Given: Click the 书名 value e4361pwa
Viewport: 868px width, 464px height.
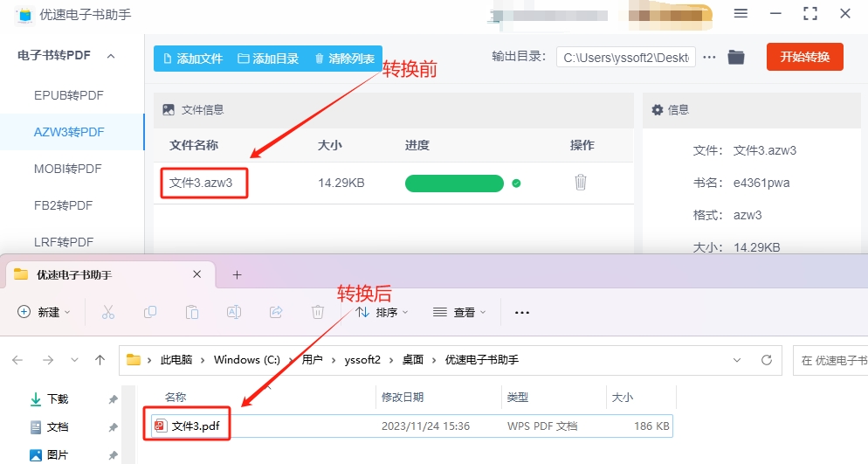Looking at the screenshot, I should [x=761, y=183].
